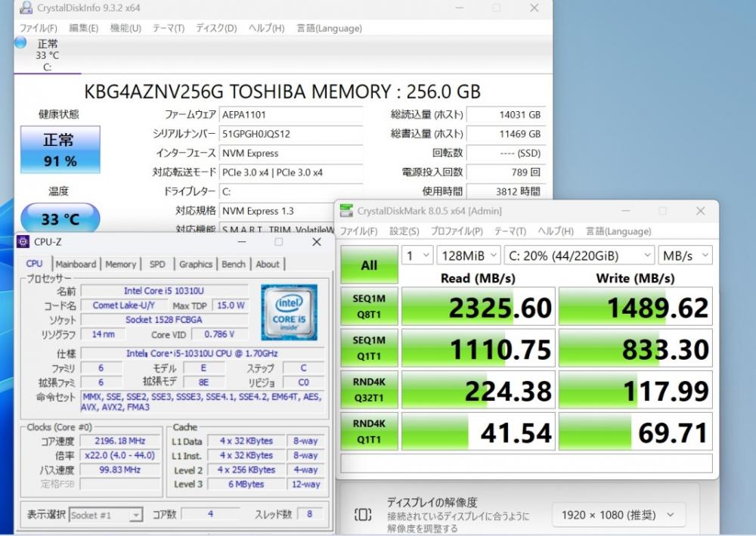
Task: Click the empty comment box in CrystalDiskMark
Action: click(x=526, y=463)
